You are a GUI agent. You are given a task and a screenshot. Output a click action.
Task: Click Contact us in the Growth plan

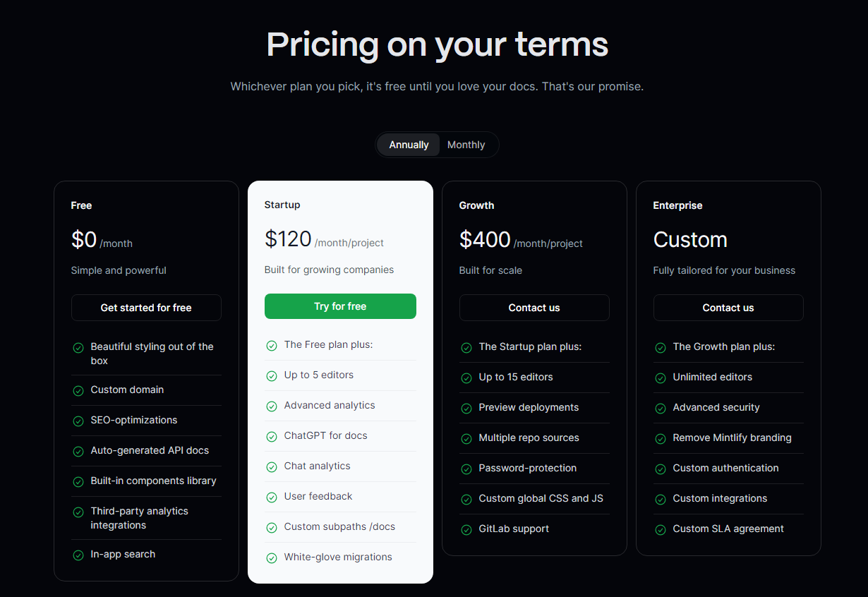point(534,308)
